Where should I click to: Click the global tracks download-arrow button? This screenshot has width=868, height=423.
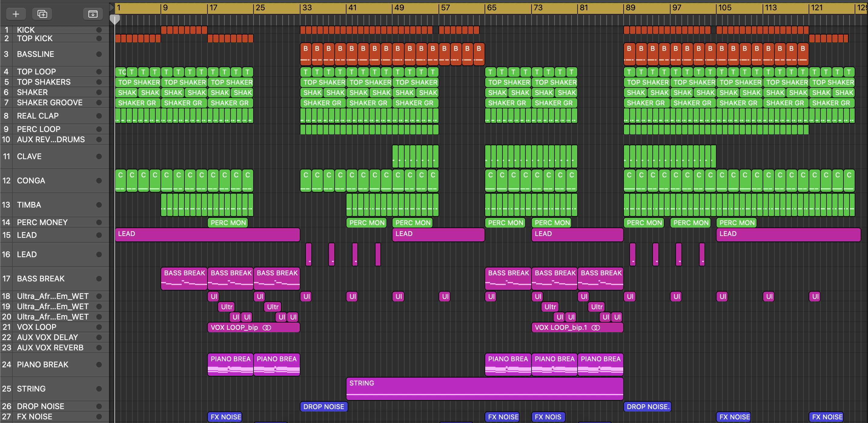coord(93,14)
